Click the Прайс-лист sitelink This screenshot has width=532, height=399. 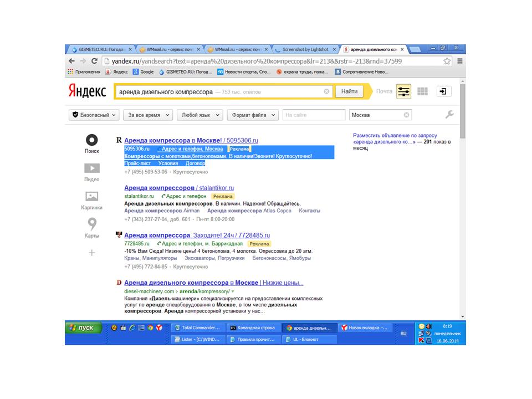pyautogui.click(x=137, y=163)
